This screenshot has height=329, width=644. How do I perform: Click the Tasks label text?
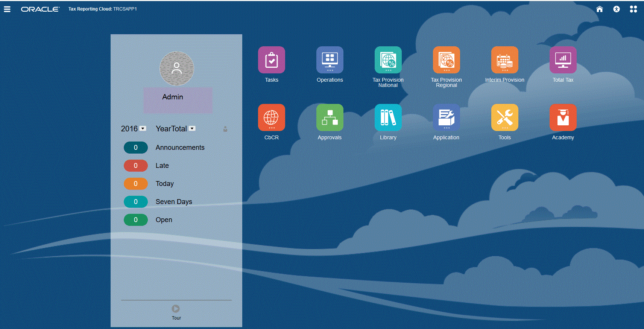pyautogui.click(x=272, y=80)
